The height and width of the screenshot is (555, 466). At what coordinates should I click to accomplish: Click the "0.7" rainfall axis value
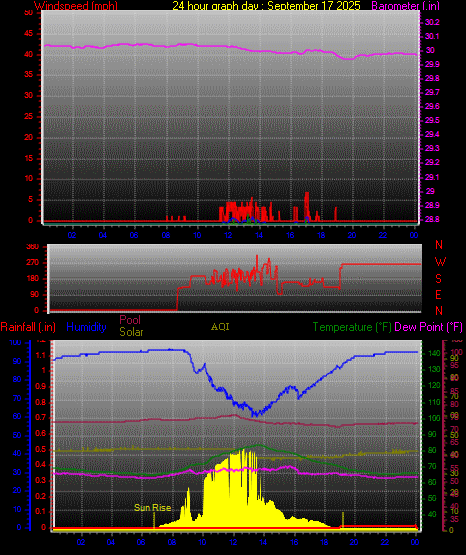(41, 417)
